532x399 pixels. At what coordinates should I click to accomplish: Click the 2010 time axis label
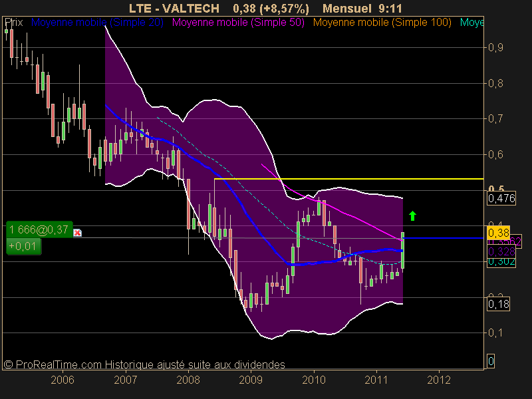coord(314,380)
